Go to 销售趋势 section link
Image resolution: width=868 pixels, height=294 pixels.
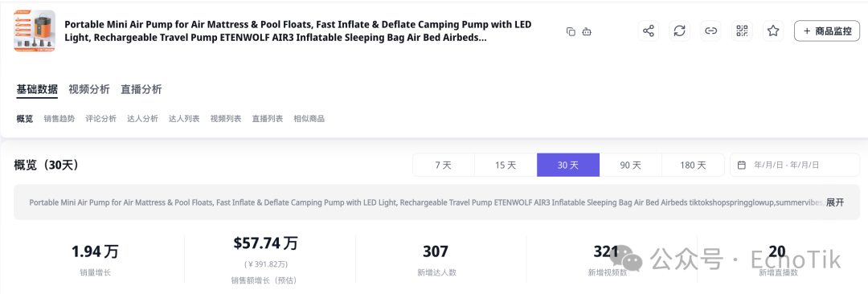click(x=59, y=119)
